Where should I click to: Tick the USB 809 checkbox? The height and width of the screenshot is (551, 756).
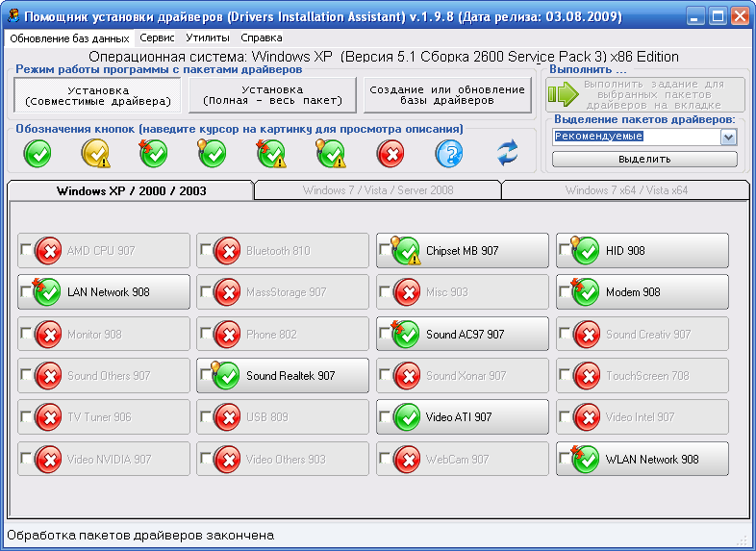206,416
